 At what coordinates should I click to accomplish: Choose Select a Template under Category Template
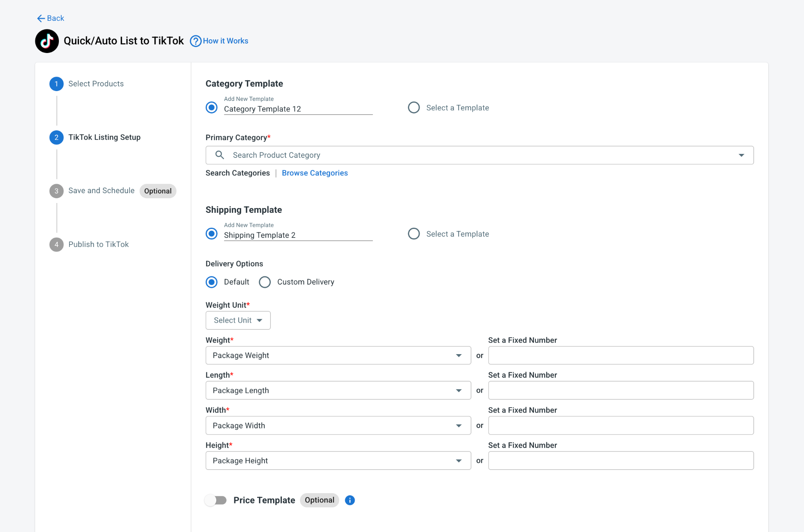(414, 108)
